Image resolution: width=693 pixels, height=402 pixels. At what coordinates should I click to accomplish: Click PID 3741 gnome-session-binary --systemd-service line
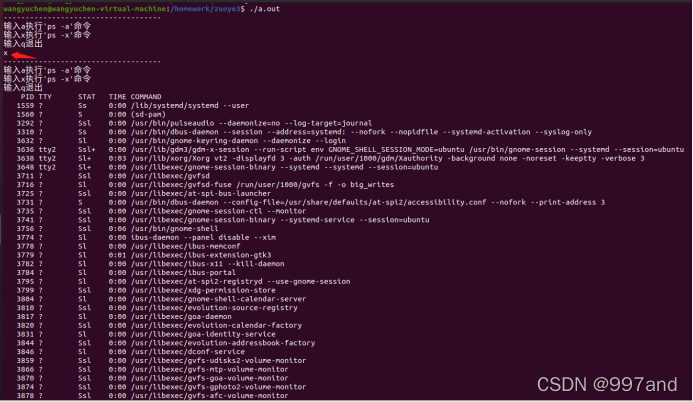pyautogui.click(x=223, y=220)
